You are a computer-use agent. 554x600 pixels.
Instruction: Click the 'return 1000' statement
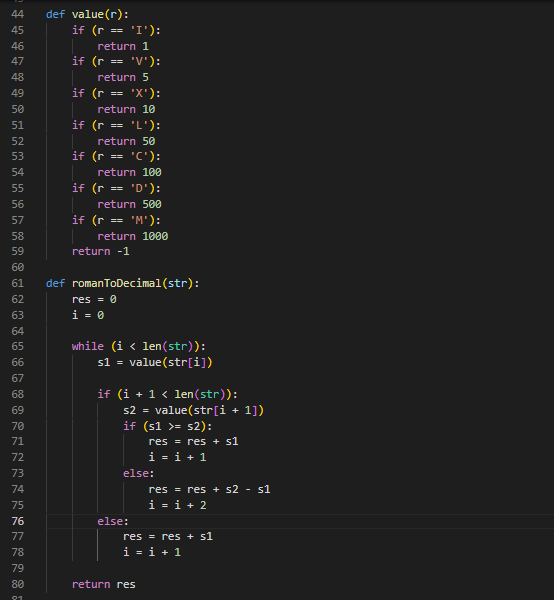pos(132,236)
